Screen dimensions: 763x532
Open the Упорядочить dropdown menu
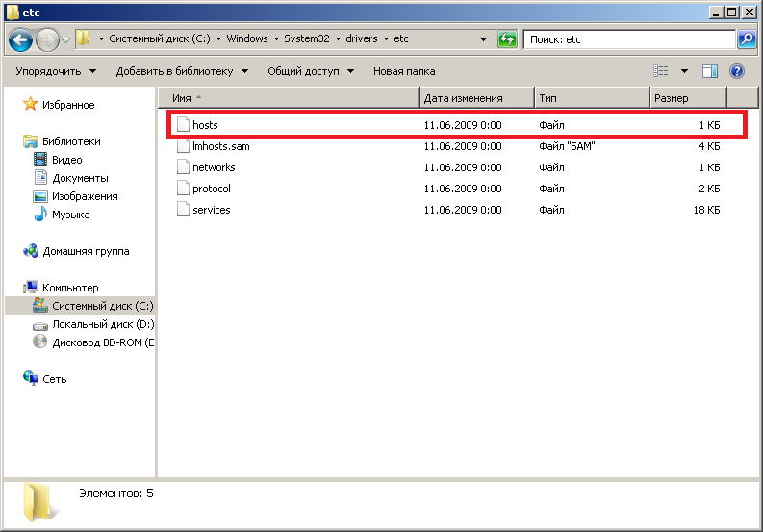pos(56,71)
